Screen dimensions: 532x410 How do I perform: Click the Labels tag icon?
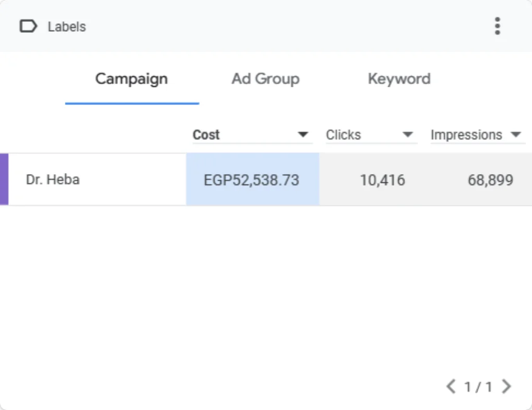(x=28, y=27)
